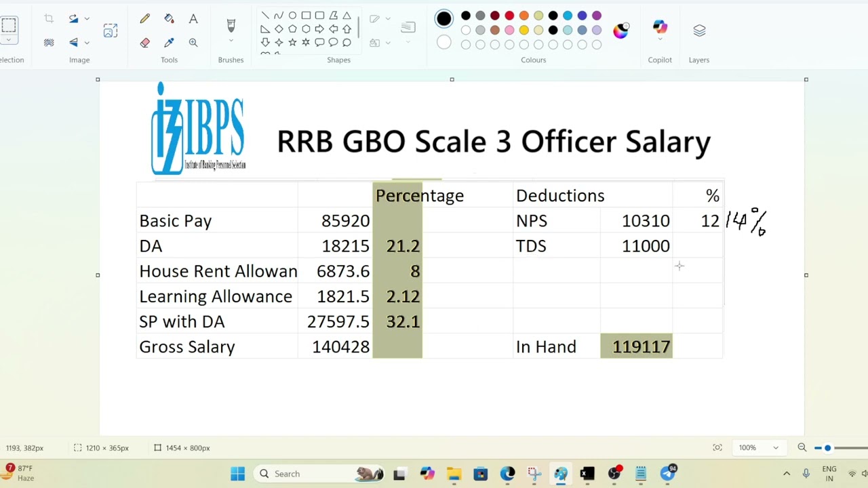Open Microsoft Edge from the taskbar
The width and height of the screenshot is (868, 488).
coord(507,474)
